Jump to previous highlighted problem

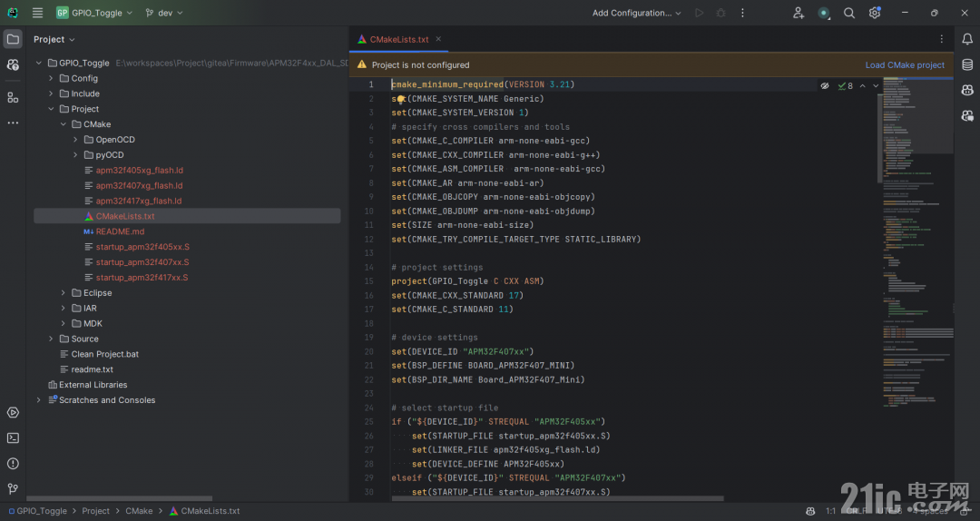[863, 85]
